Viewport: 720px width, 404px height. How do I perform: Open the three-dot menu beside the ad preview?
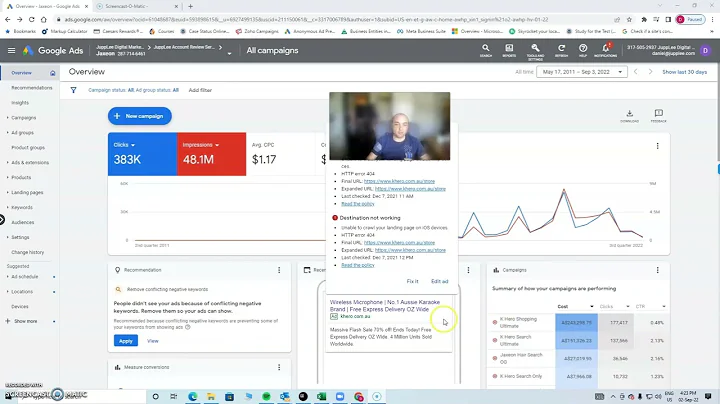coord(468,270)
